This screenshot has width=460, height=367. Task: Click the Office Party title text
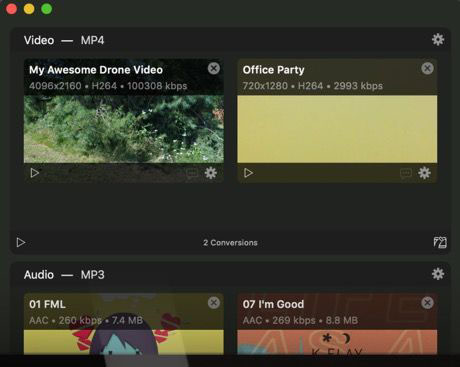[273, 70]
